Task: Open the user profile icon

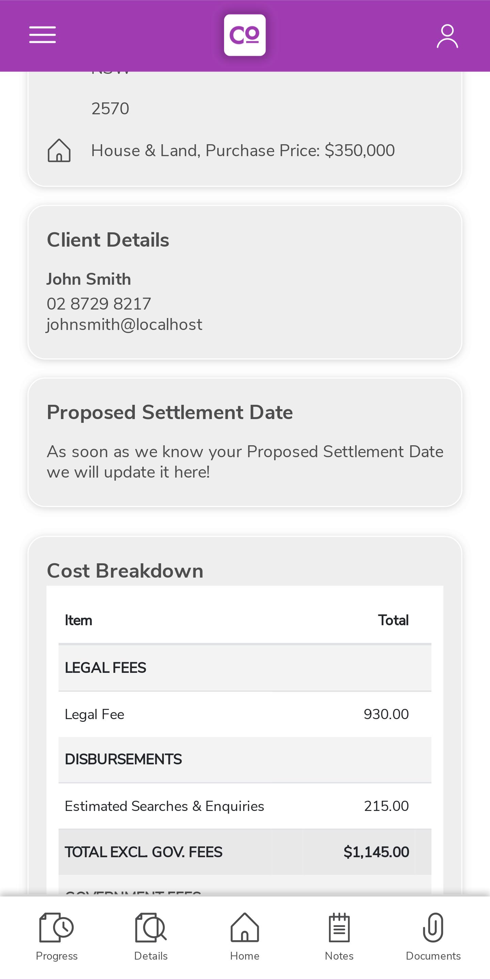Action: (x=447, y=36)
